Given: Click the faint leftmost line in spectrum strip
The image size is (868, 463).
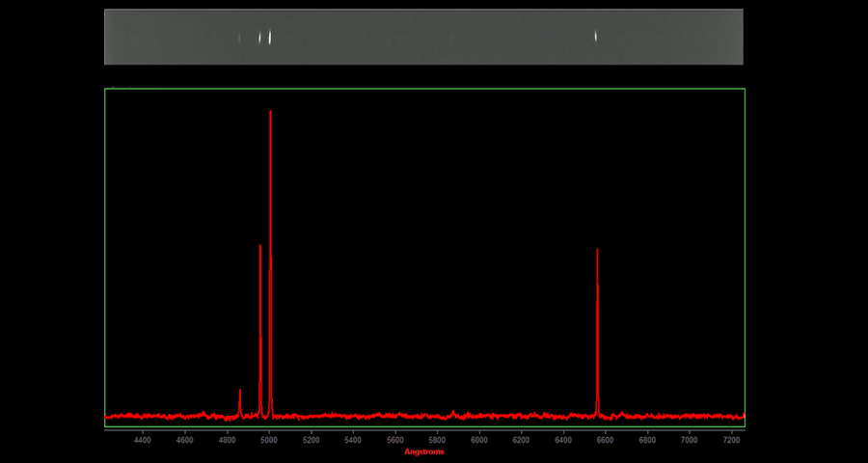Looking at the screenshot, I should pyautogui.click(x=239, y=38).
